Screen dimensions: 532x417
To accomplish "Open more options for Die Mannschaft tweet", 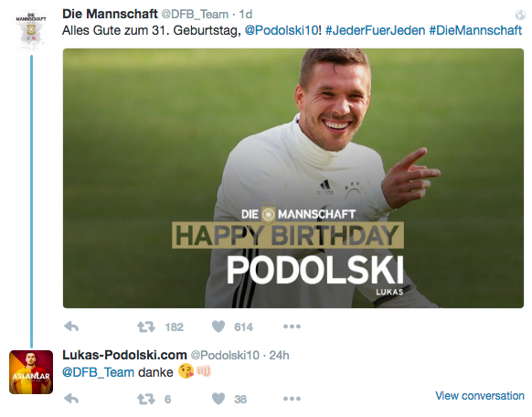I will tap(292, 326).
